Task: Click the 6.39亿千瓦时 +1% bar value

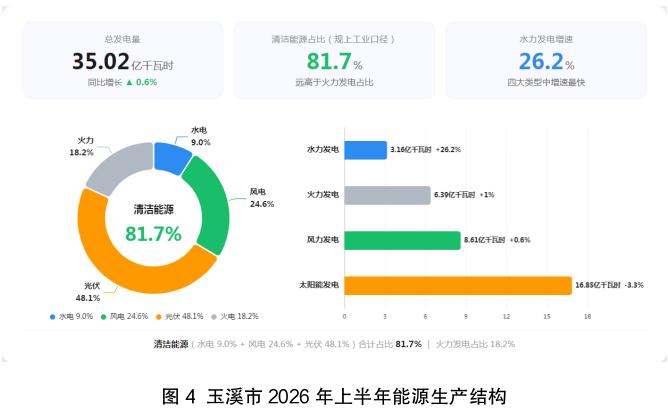Action: click(464, 195)
